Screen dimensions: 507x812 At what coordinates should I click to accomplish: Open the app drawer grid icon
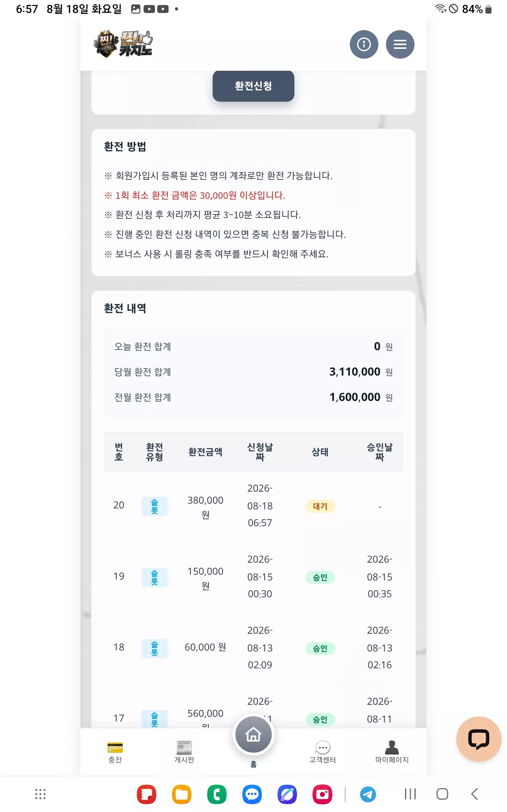click(x=40, y=794)
